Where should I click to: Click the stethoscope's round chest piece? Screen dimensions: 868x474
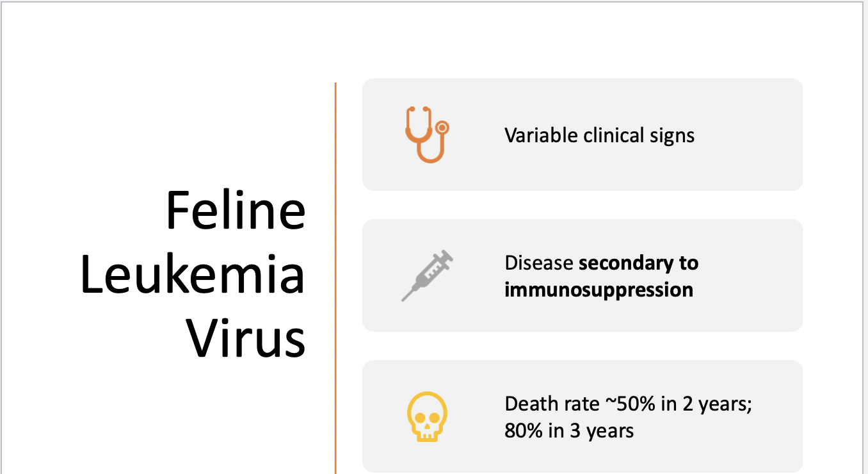pyautogui.click(x=441, y=127)
